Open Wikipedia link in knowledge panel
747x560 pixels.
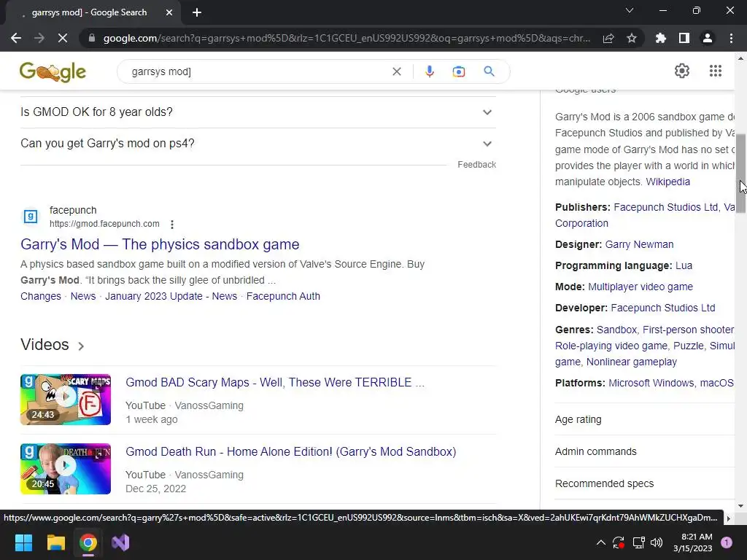tap(667, 182)
